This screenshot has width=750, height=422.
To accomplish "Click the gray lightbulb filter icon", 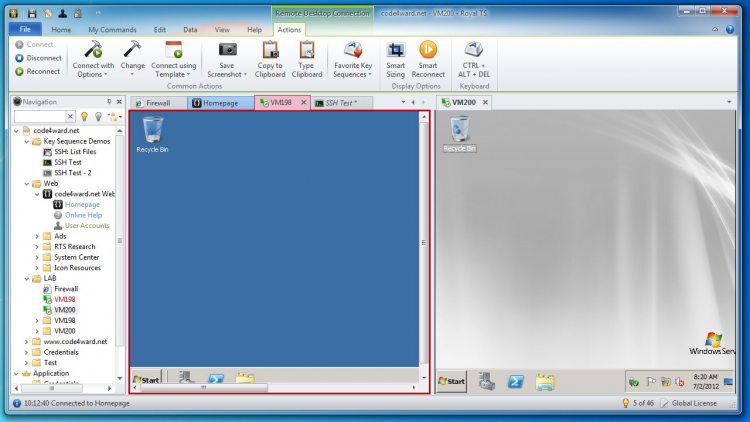I will (x=99, y=116).
